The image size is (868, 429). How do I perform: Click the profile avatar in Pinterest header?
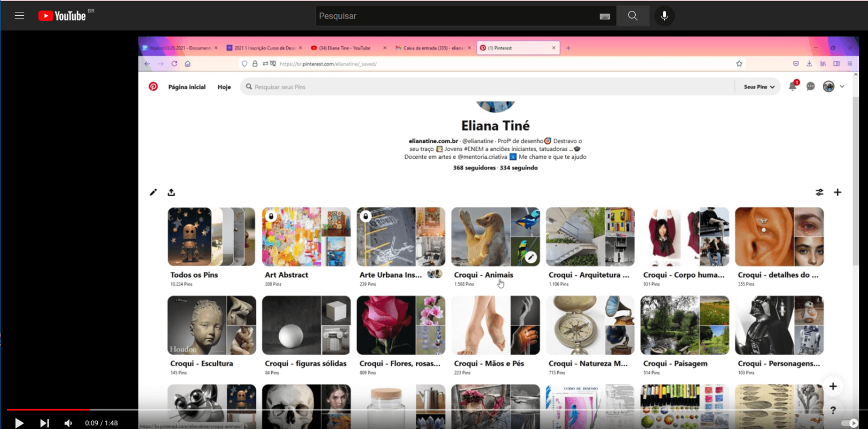click(x=828, y=86)
